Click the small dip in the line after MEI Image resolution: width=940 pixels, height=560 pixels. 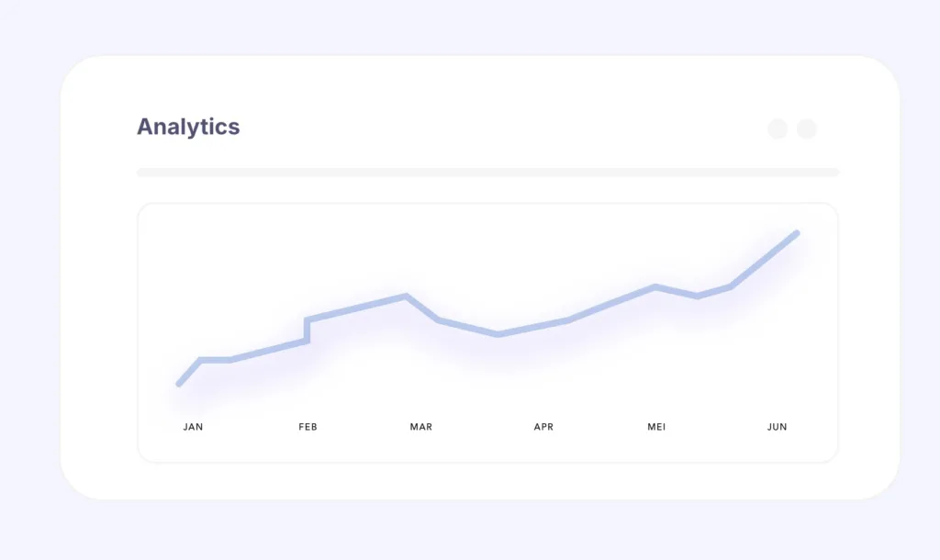pyautogui.click(x=697, y=296)
